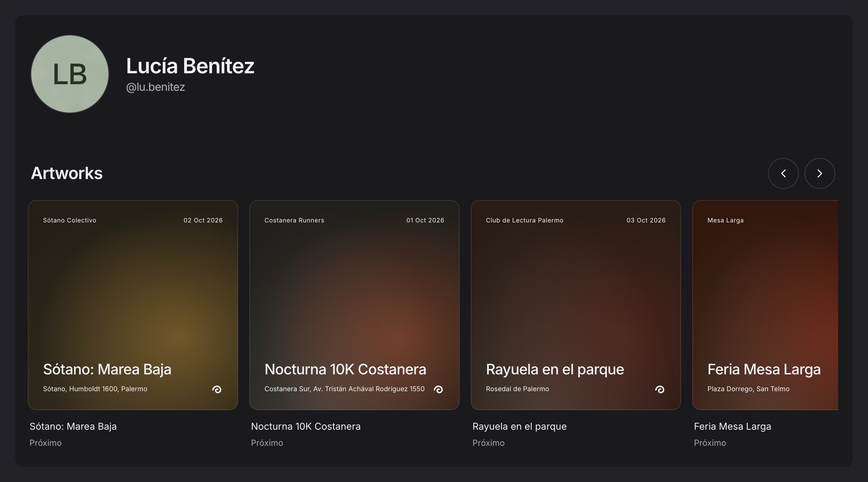
Task: Open the Feria Mesa Larga artwork card
Action: [765, 305]
